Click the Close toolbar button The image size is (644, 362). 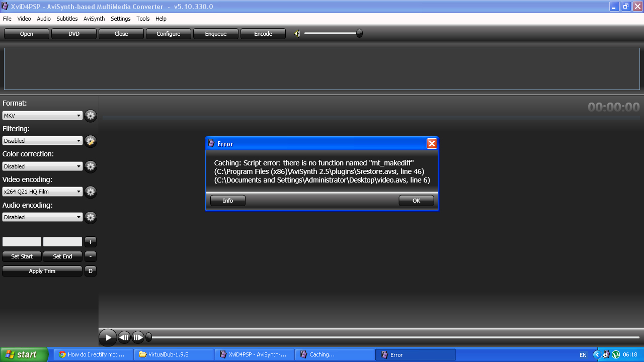coord(121,34)
